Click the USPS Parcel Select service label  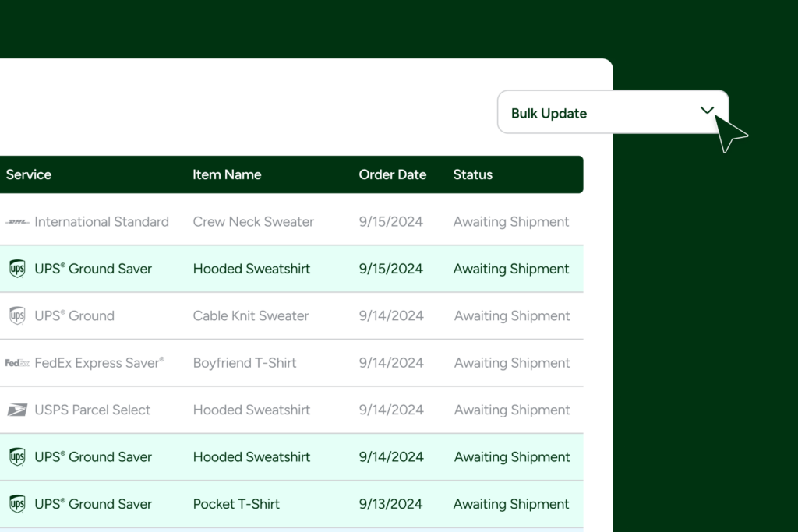pyautogui.click(x=92, y=410)
